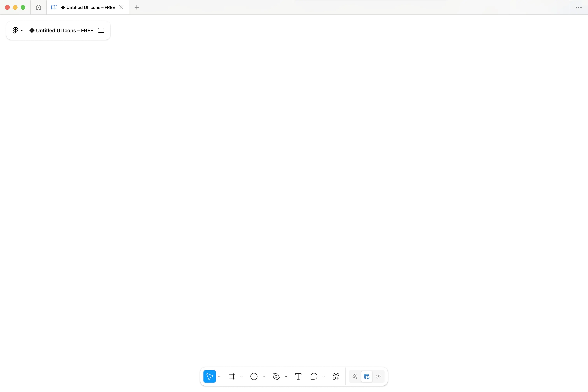Select the Frame tool
This screenshot has height=392, width=588.
pyautogui.click(x=232, y=376)
